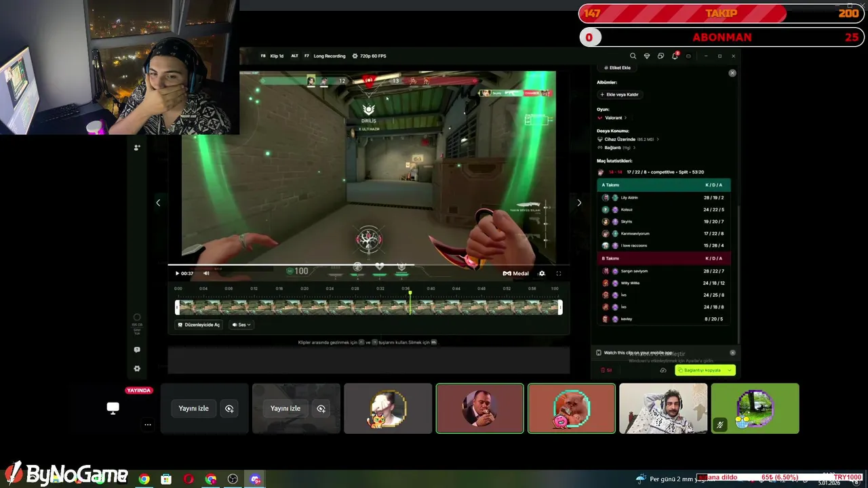Click the Watch this clip on mobile text
The height and width of the screenshot is (488, 868).
click(x=638, y=352)
